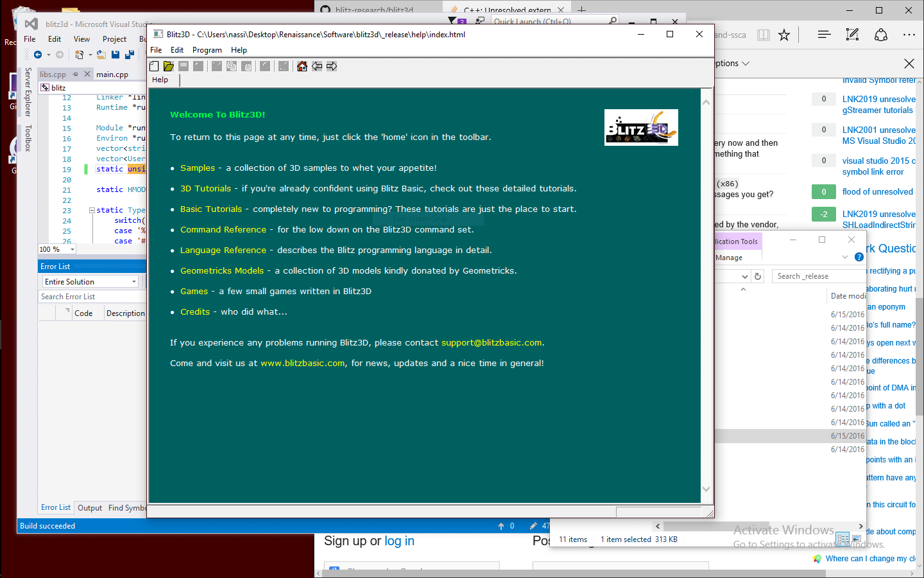Viewport: 924px width, 578px height.
Task: Click the refresh icon in File Explorer
Action: pos(758,276)
